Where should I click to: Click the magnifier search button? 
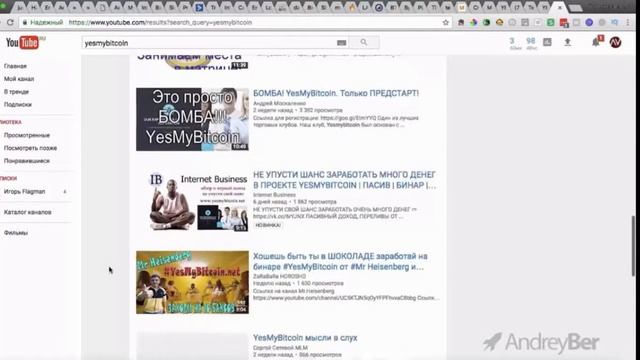364,42
